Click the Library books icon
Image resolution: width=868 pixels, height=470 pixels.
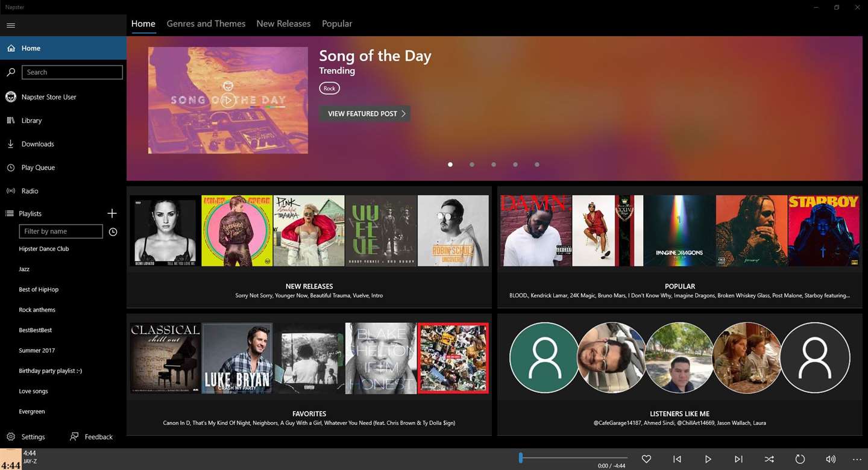11,121
